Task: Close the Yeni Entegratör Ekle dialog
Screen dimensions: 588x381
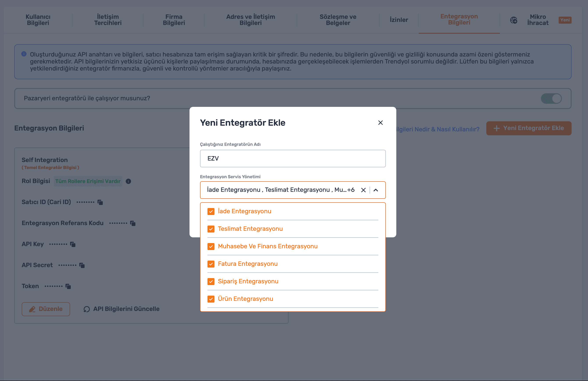Action: (380, 123)
